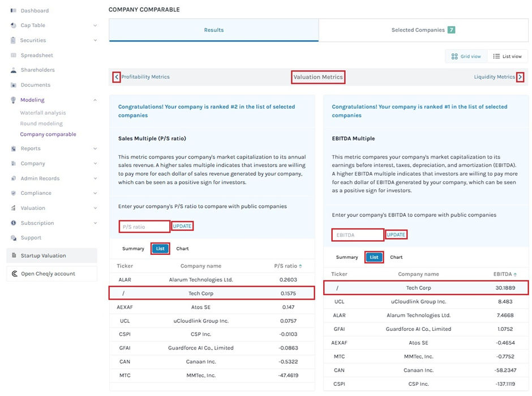Click the Spreadsheet icon in sidebar

[x=14, y=56]
